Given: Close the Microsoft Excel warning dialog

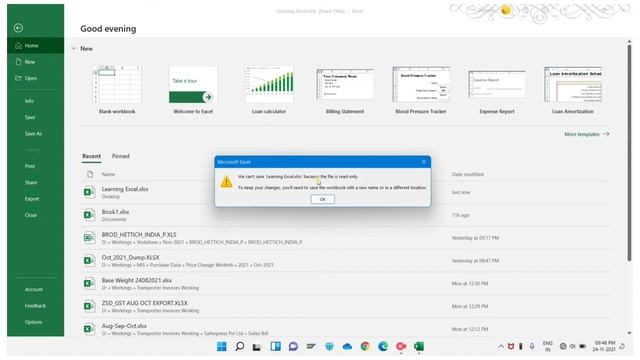Looking at the screenshot, I should [424, 162].
